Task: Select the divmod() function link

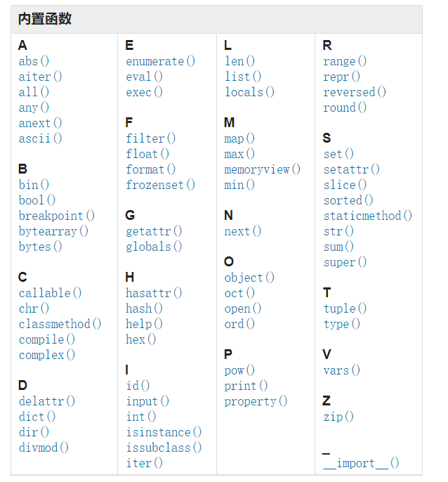Action: [44, 448]
